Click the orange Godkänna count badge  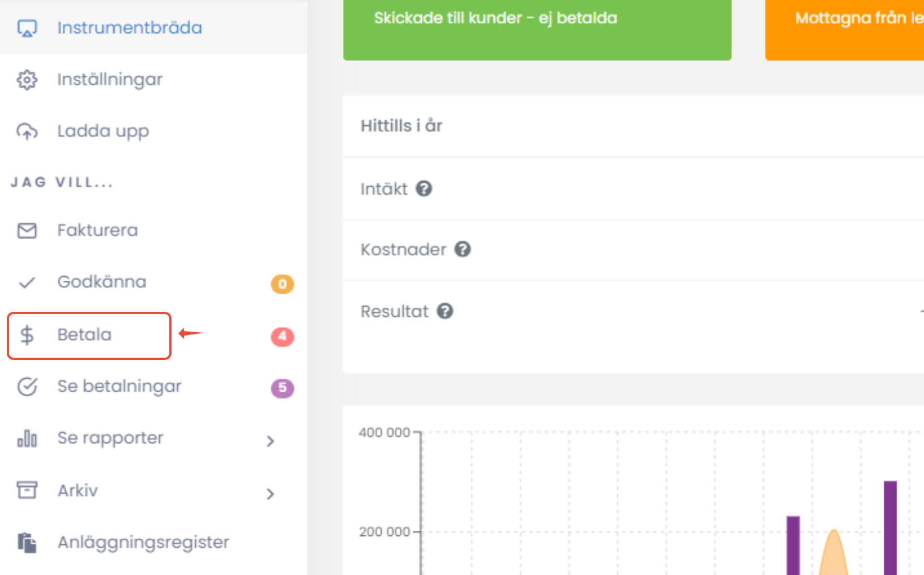pos(283,284)
